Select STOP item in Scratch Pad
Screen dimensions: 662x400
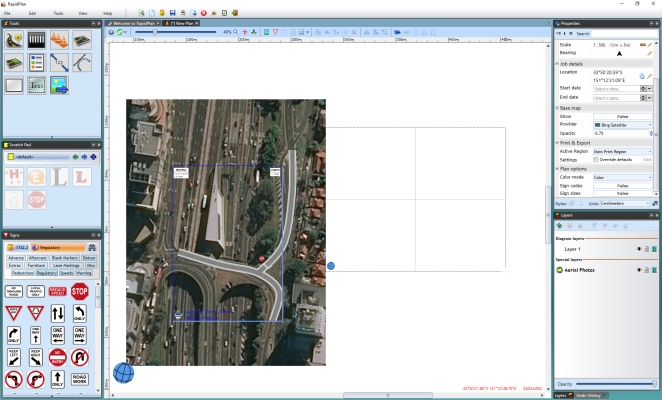[37, 200]
